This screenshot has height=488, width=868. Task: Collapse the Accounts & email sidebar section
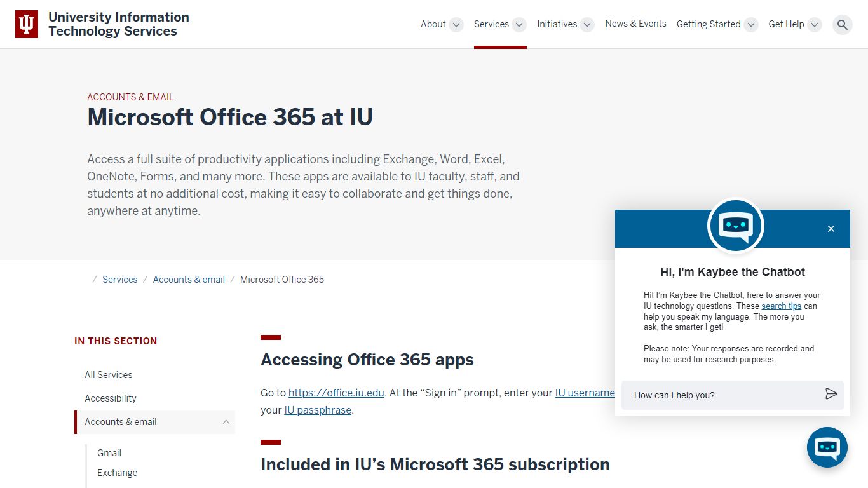pos(226,422)
